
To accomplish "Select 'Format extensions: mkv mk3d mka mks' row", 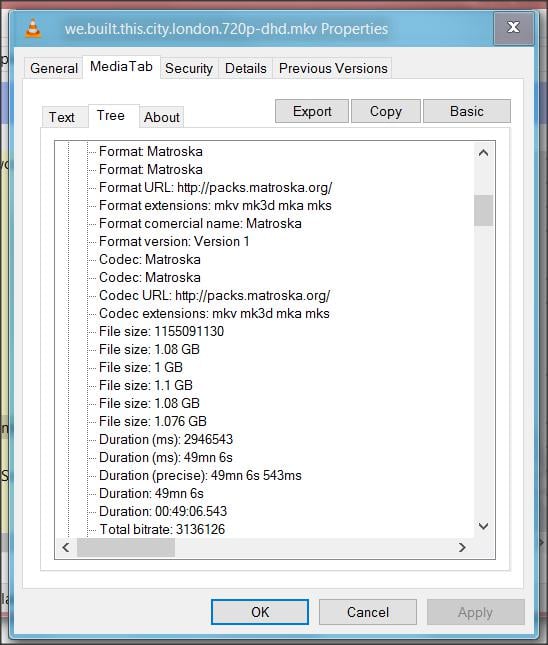I will point(215,206).
